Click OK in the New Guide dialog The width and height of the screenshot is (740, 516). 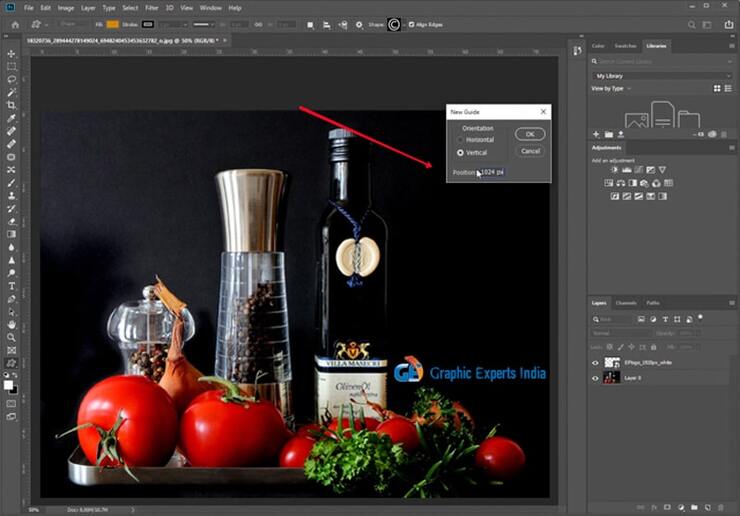click(530, 134)
